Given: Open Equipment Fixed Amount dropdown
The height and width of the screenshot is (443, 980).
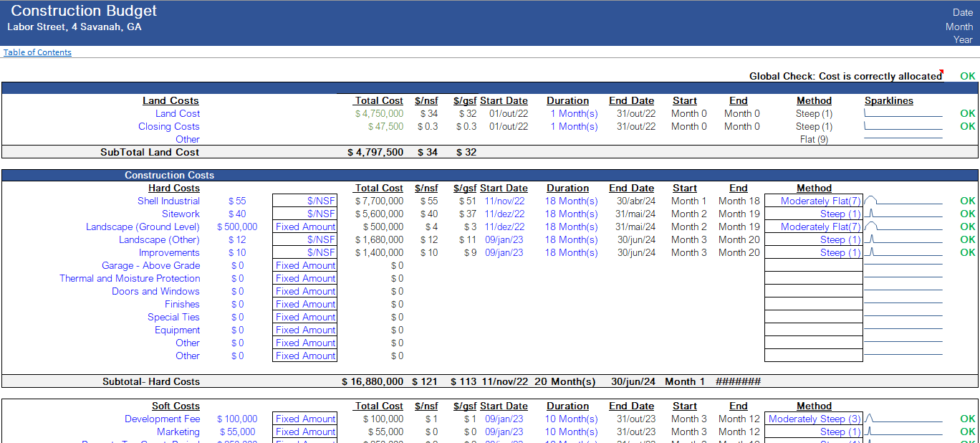Looking at the screenshot, I should 304,330.
